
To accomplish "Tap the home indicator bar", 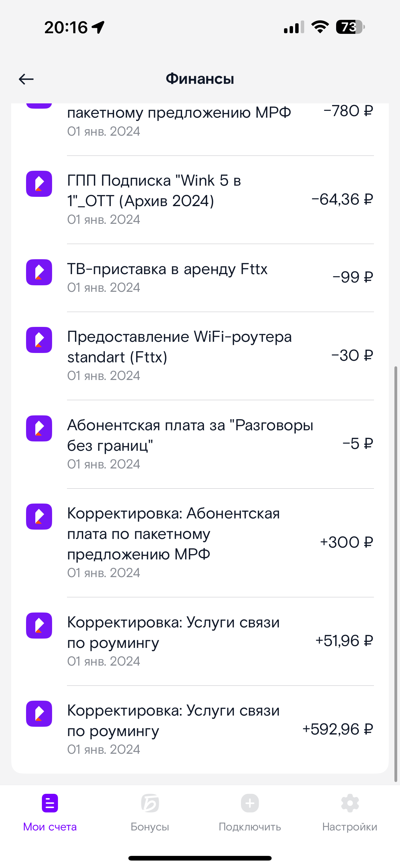I will tap(200, 858).
